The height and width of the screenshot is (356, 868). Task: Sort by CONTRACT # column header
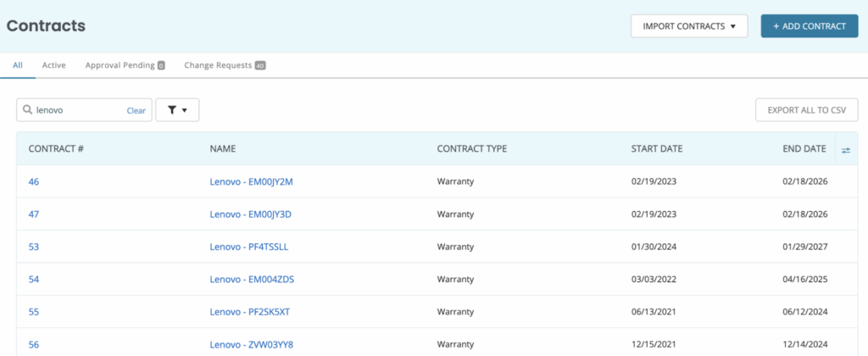click(56, 149)
